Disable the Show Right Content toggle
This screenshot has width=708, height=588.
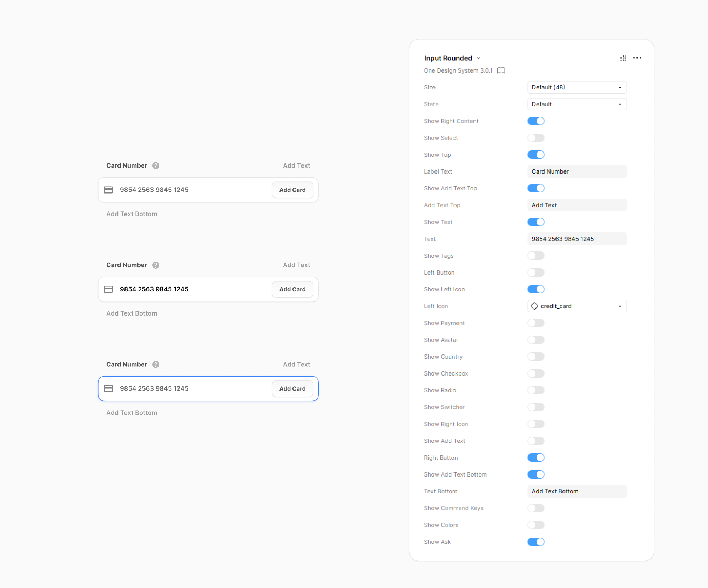click(x=536, y=121)
